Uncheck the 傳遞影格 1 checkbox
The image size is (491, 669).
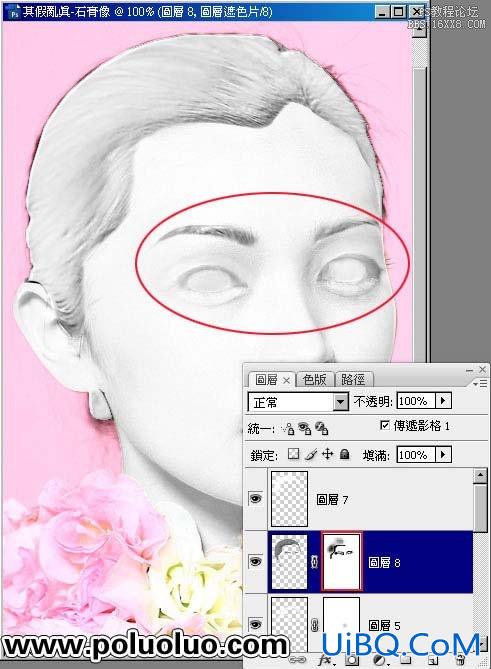click(384, 425)
